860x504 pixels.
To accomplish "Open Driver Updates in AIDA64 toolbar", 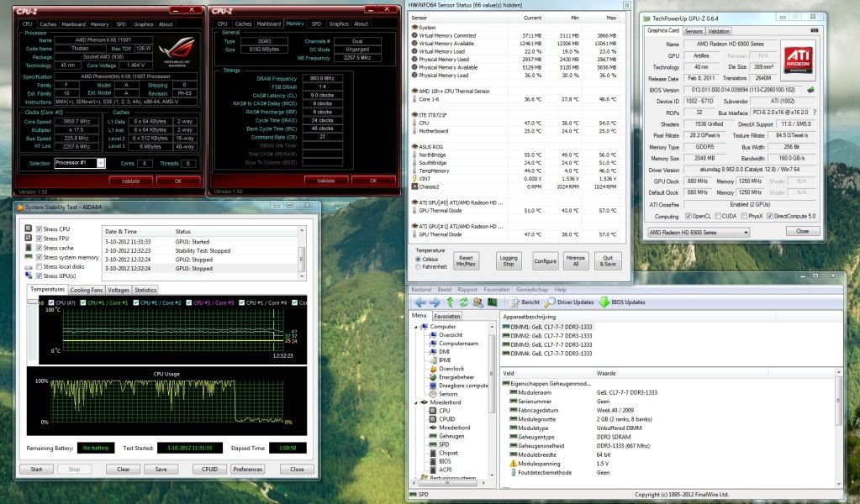I will pyautogui.click(x=569, y=302).
